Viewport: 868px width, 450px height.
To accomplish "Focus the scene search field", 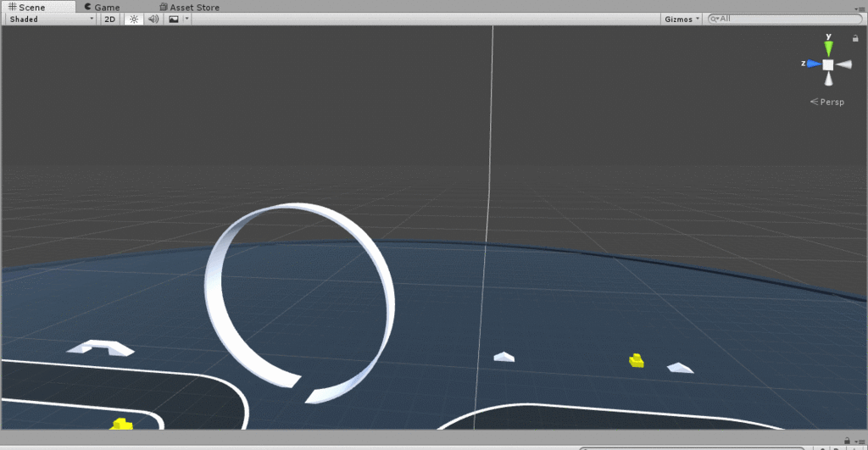I will [x=785, y=19].
